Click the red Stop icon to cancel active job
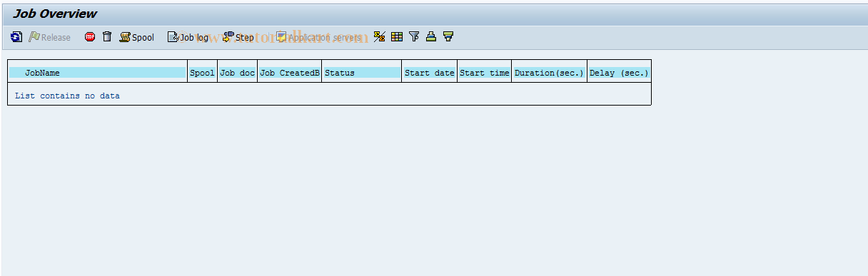 pos(90,37)
